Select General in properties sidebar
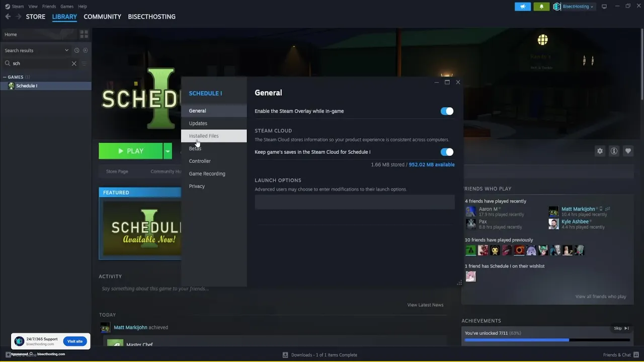Viewport: 644px width, 362px height. point(214,111)
